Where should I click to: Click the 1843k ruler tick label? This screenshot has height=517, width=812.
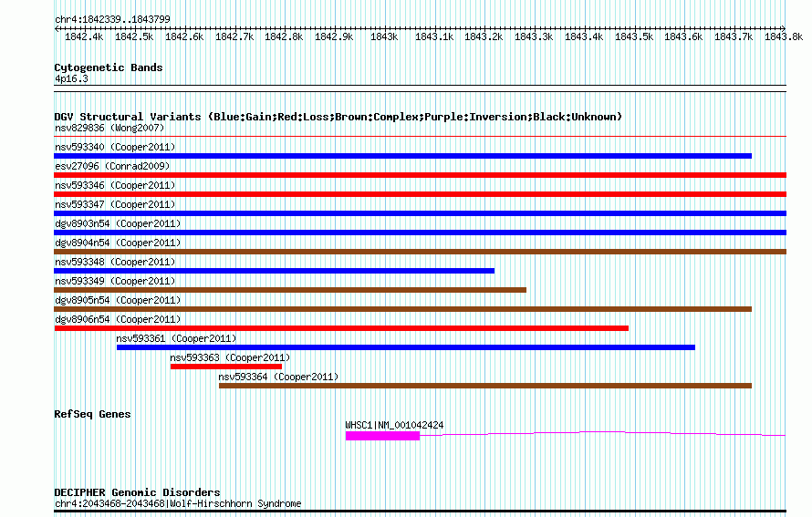click(384, 36)
